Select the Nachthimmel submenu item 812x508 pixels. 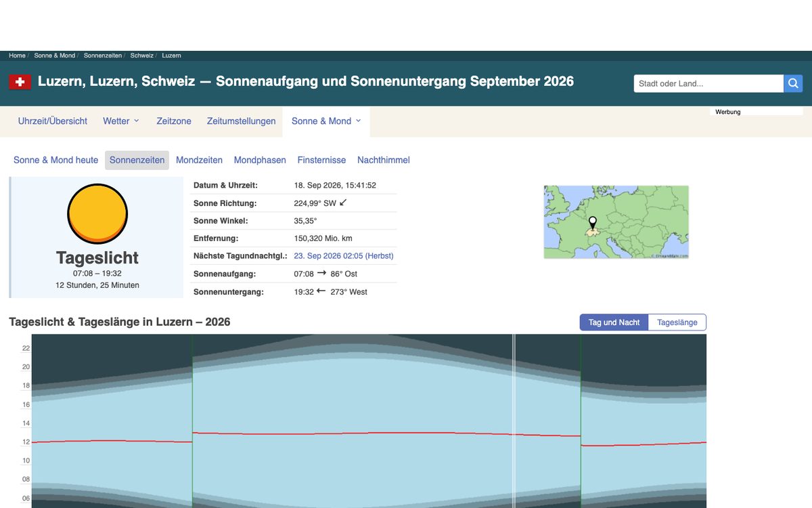click(x=384, y=161)
